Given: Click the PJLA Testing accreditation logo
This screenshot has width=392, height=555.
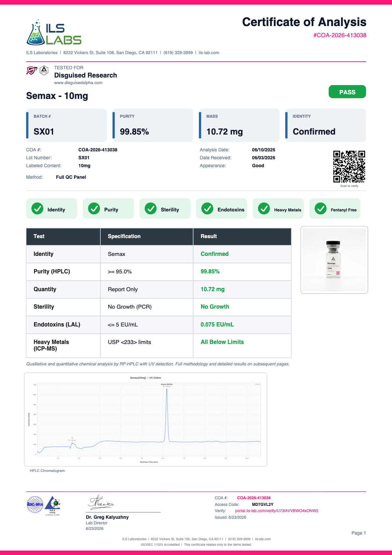Looking at the screenshot, I should point(53,506).
